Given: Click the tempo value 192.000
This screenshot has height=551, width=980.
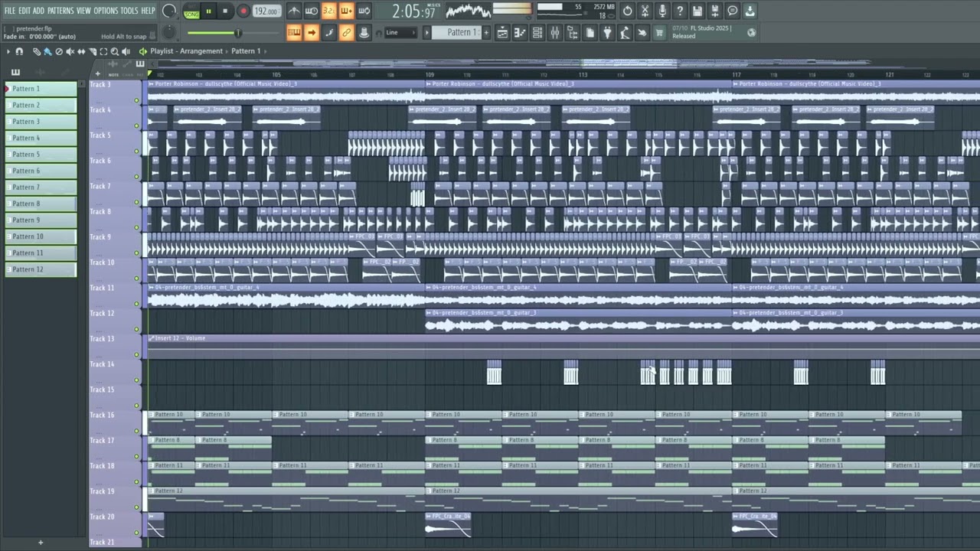Looking at the screenshot, I should (266, 11).
